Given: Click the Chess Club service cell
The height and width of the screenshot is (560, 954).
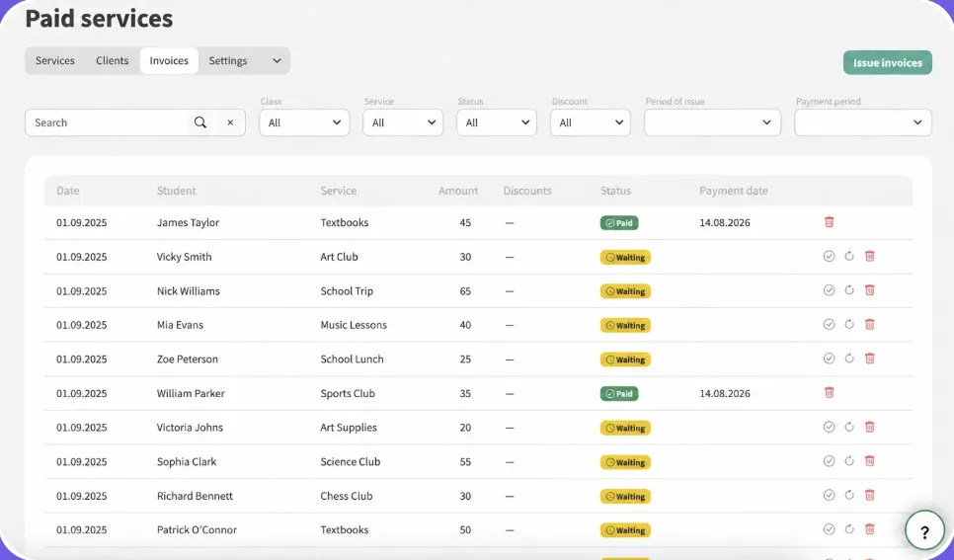Looking at the screenshot, I should [347, 496].
